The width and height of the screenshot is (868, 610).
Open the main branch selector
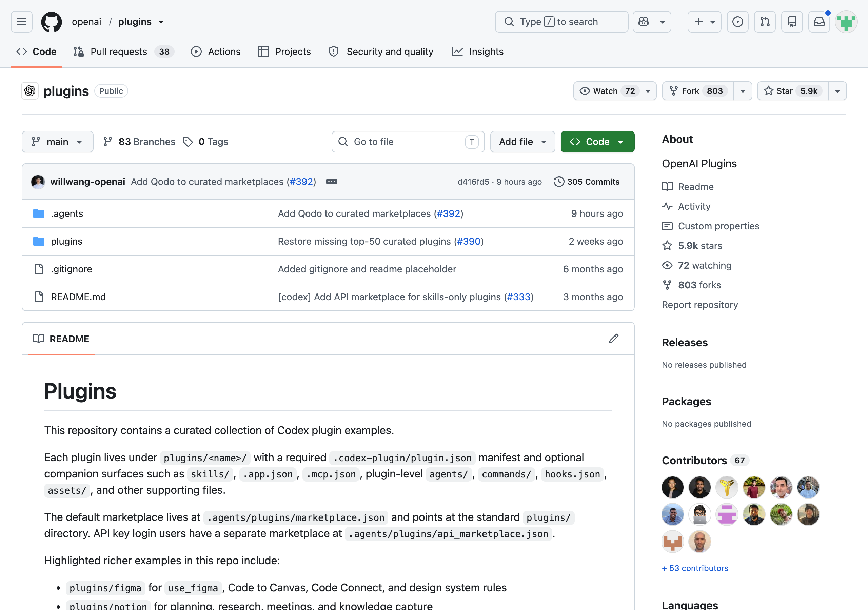pyautogui.click(x=57, y=142)
